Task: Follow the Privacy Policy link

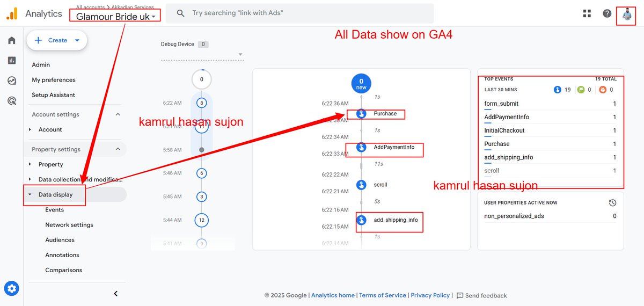Action: click(x=430, y=295)
